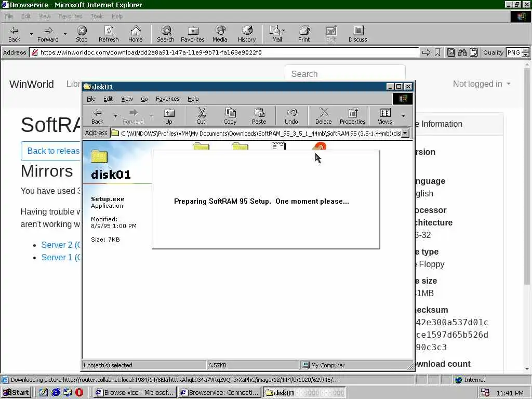Open the Back history dropdown arrow in Internet Explorer
The image size is (532, 399).
point(31,34)
